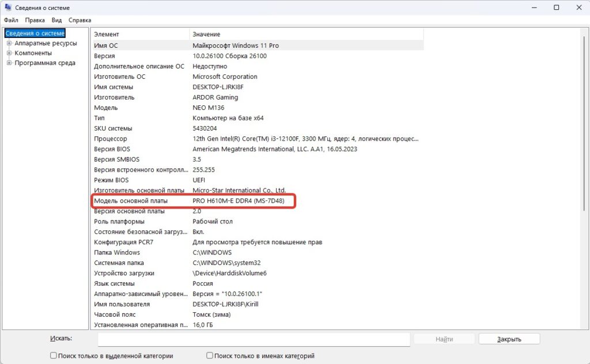Image resolution: width=590 pixels, height=364 pixels.
Task: Select Компоненты in the tree
Action: pos(33,53)
